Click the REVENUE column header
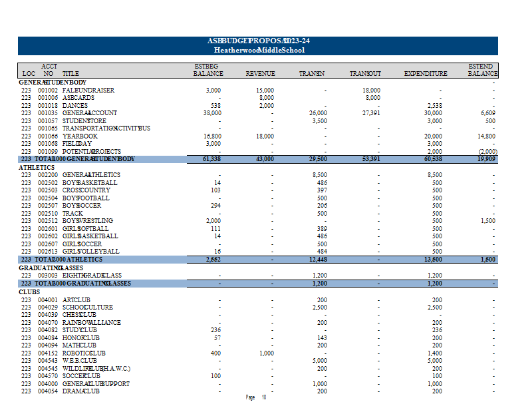The width and height of the screenshot is (532, 412). [260, 74]
